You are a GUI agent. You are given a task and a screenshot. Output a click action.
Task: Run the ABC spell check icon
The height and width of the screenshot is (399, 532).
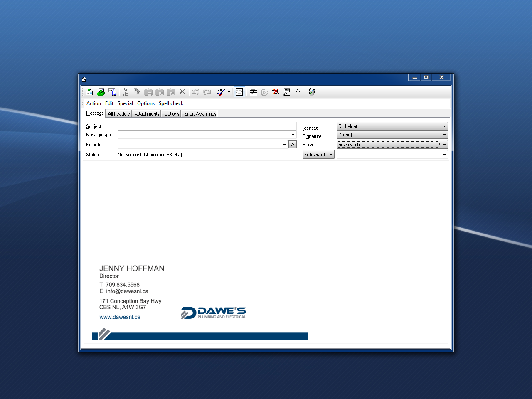[x=220, y=92]
